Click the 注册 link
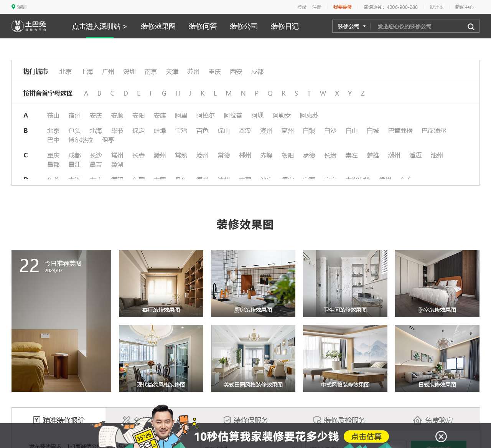 coord(317,7)
